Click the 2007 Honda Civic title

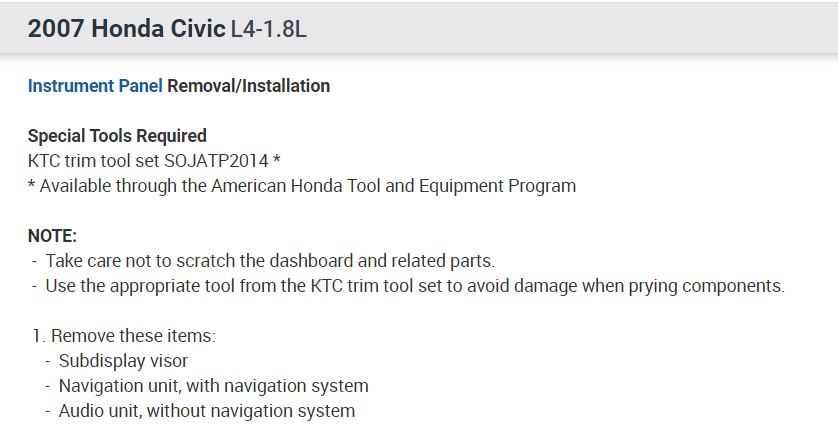[x=126, y=28]
